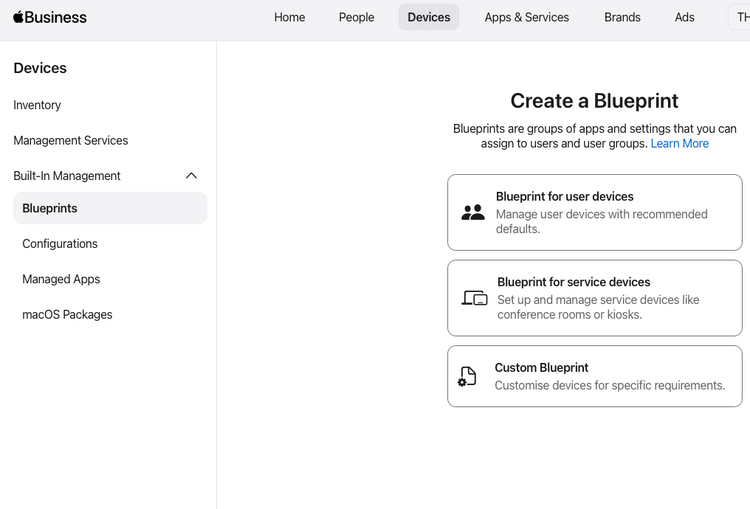Choose Blueprint for user devices card
Screen dimensions: 750x509
(x=595, y=212)
